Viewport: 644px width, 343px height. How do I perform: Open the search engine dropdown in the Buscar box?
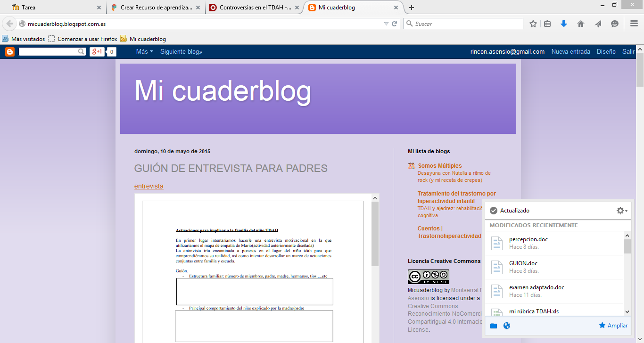[x=410, y=23]
